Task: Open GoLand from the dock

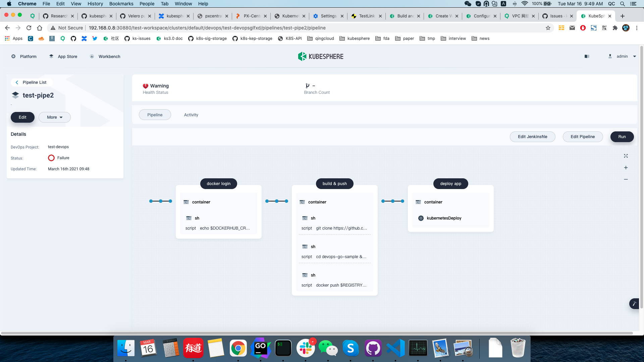Action: point(261,348)
